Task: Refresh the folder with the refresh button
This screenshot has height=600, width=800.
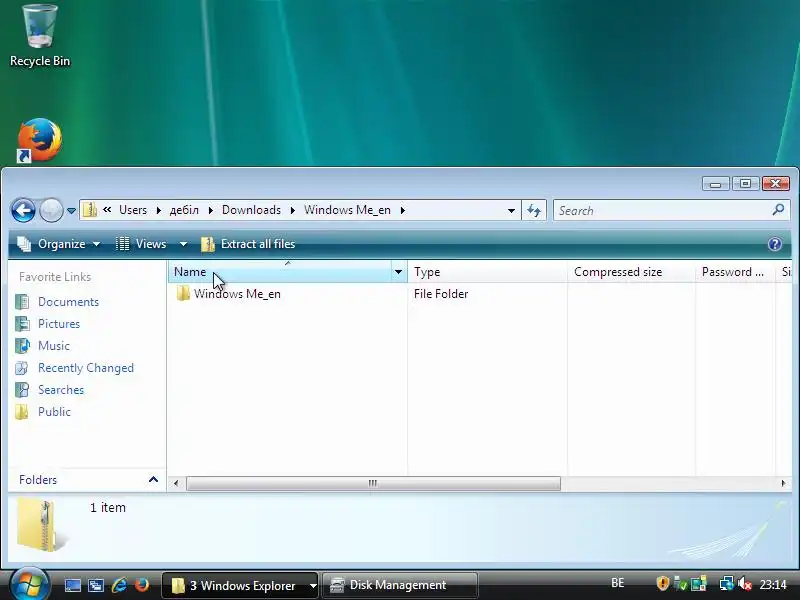Action: click(x=534, y=210)
